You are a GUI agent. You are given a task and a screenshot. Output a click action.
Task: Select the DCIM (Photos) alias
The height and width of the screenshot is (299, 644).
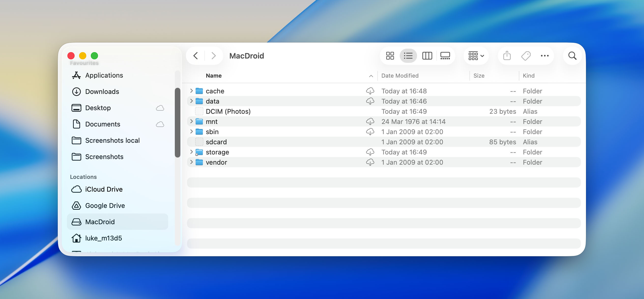[228, 111]
